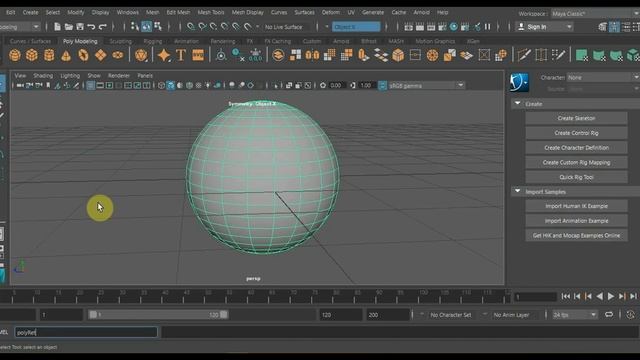Open the Sign In dropdown

(x=545, y=27)
